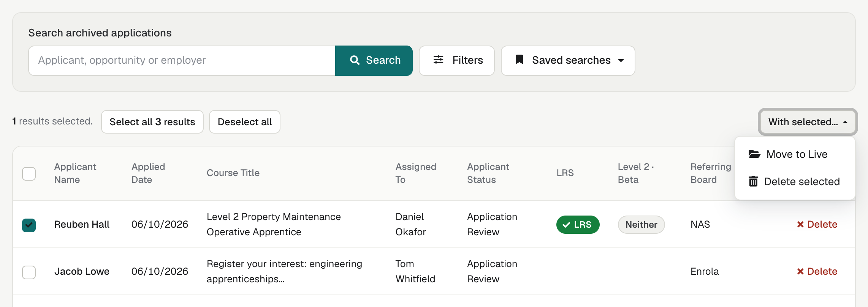Toggle the select-all header checkbox
Viewport: 868px width, 307px height.
29,174
